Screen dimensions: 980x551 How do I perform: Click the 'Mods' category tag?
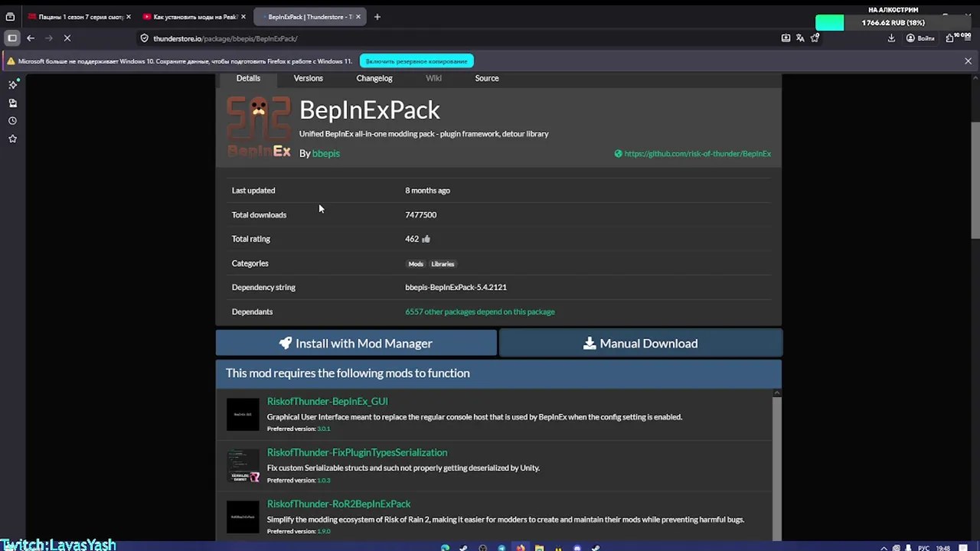[416, 264]
